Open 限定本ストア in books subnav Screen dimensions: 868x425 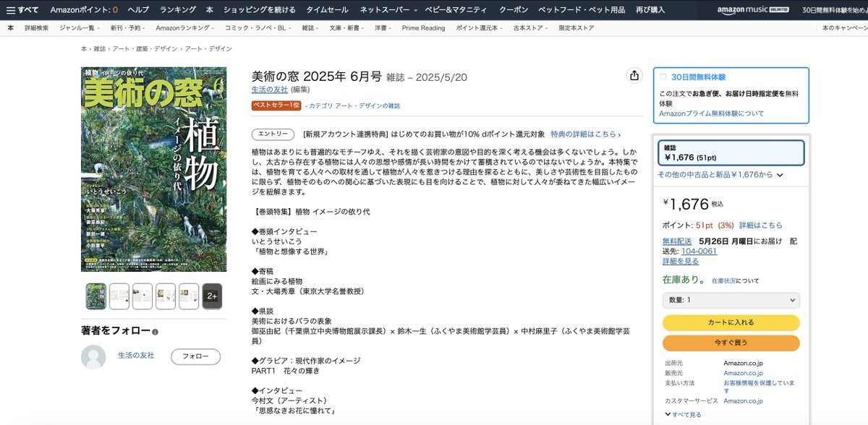576,28
